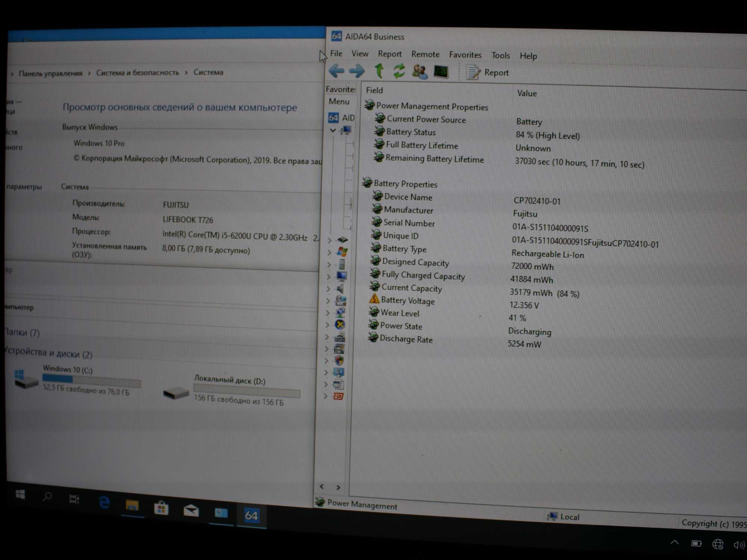Image resolution: width=747 pixels, height=560 pixels.
Task: Go back with the blue left arrow in AIDA64
Action: [x=337, y=71]
